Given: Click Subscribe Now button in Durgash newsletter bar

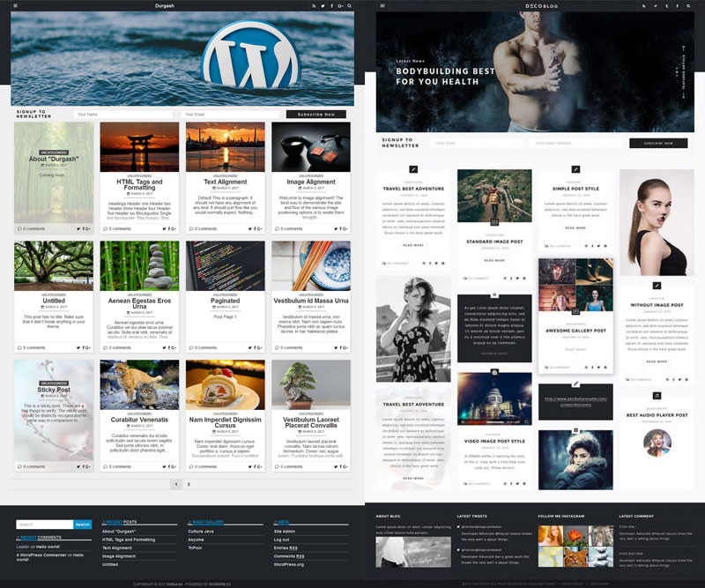Looking at the screenshot, I should (316, 115).
